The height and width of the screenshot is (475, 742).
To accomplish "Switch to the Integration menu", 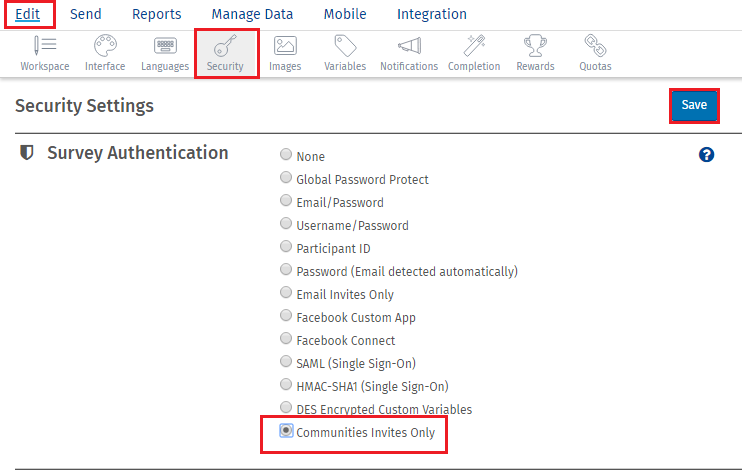I will point(431,14).
